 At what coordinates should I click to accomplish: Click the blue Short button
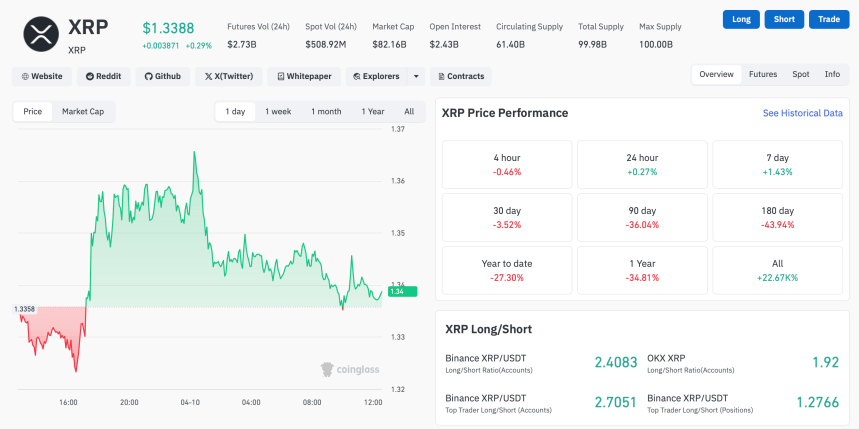pos(784,19)
